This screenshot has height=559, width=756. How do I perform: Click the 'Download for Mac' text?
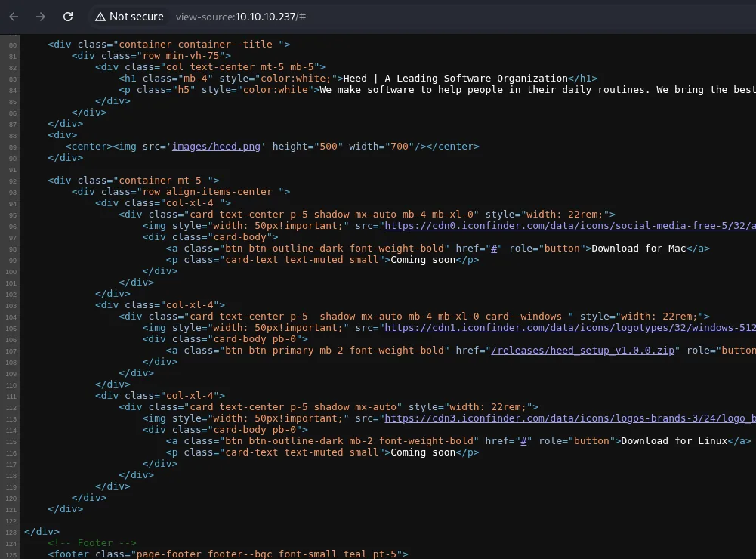click(x=638, y=249)
